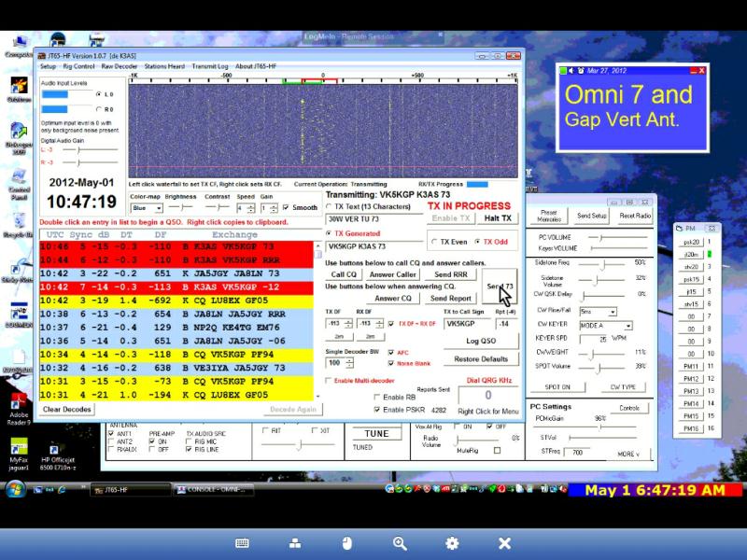Open Adobe Reader 9 desktop icon
Screen dimensions: 747x560
[x=19, y=409]
